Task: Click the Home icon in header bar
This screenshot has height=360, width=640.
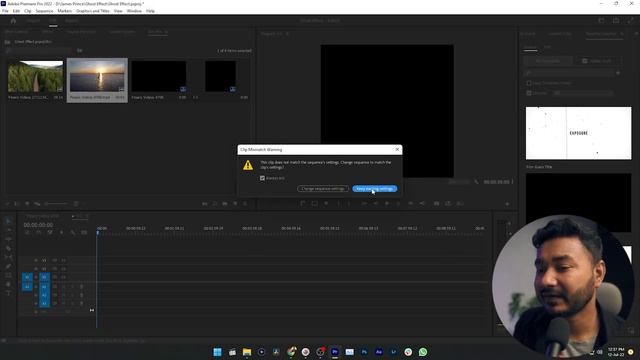Action: tap(13, 20)
